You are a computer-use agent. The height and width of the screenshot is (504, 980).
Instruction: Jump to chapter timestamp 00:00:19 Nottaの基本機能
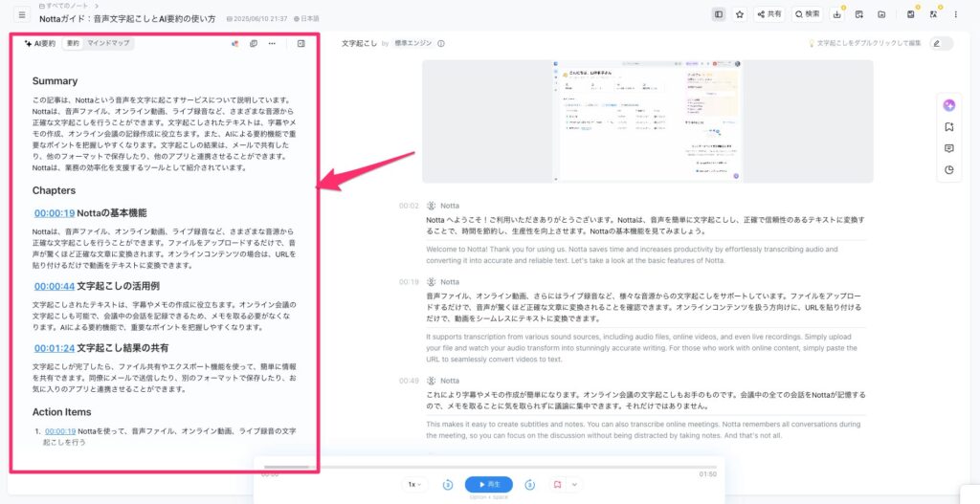coord(55,213)
